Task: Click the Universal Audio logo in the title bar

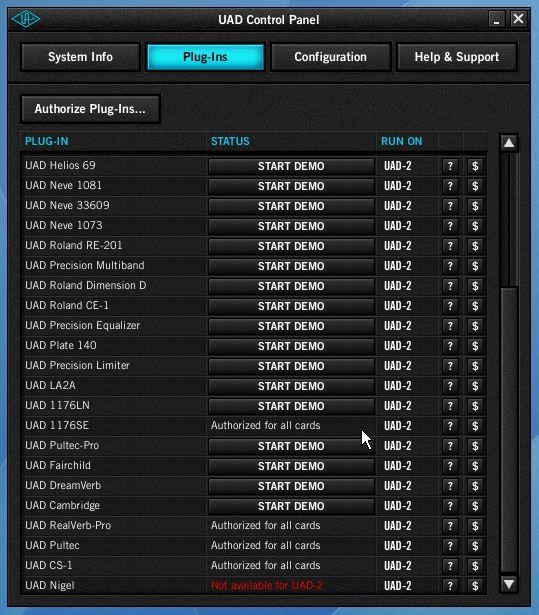Action: [25, 19]
